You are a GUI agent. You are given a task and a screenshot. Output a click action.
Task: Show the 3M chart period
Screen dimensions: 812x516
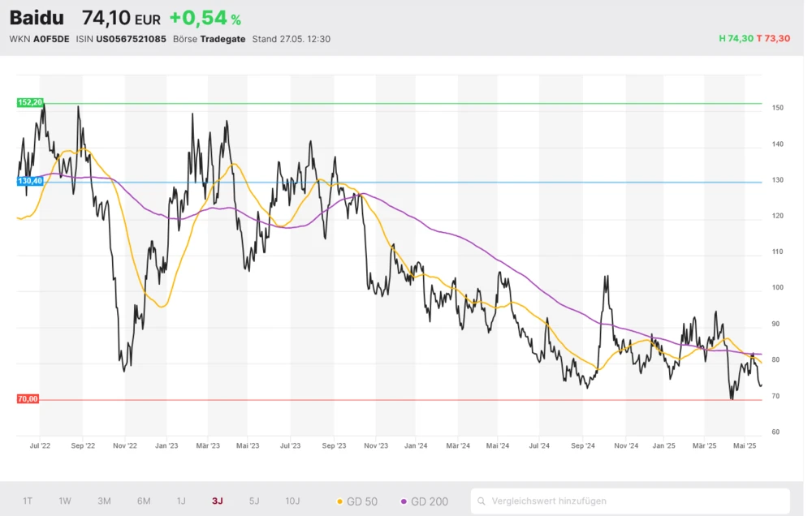104,501
